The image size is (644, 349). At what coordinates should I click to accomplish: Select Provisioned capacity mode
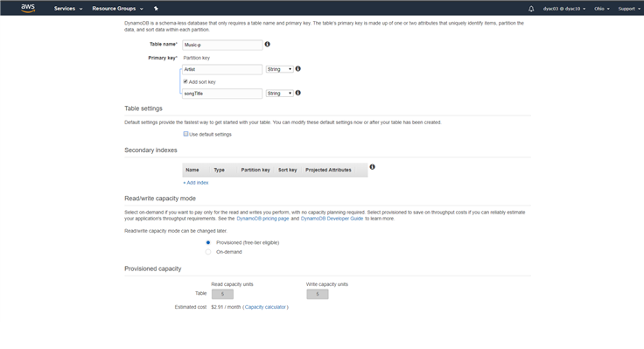[x=208, y=242]
